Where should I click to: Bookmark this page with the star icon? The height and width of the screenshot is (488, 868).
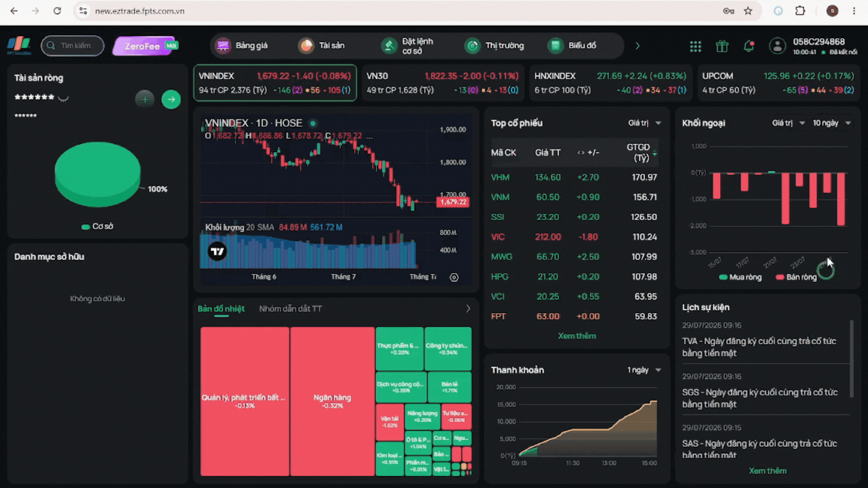point(748,11)
